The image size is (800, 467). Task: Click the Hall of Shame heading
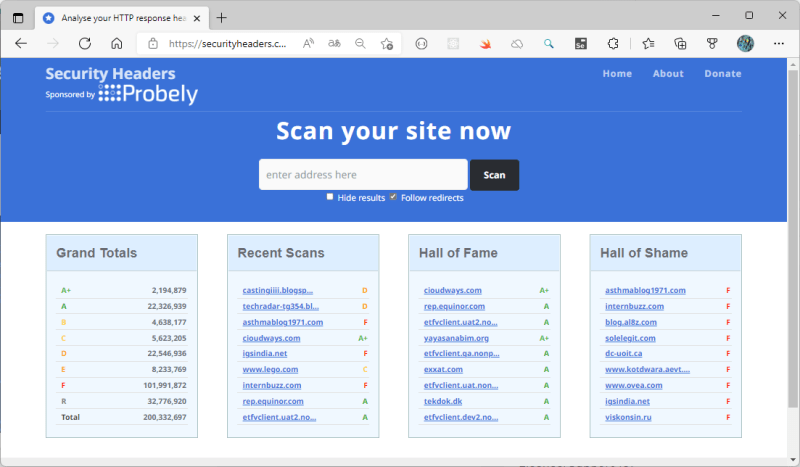644,253
